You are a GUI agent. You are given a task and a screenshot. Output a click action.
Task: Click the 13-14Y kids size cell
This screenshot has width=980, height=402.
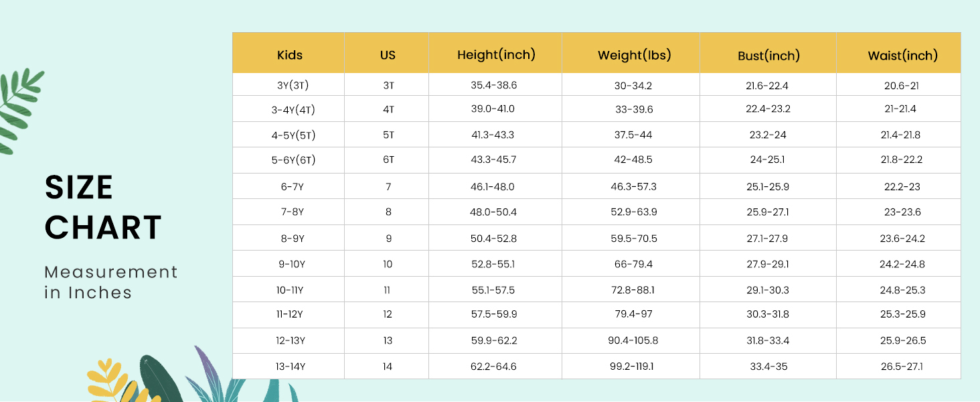292,366
